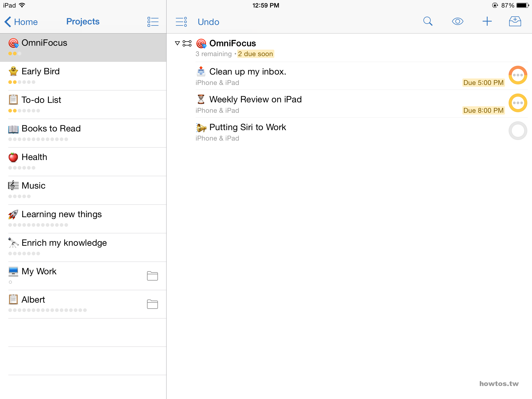Click the '3 remaining' text
This screenshot has width=532, height=399.
click(214, 54)
